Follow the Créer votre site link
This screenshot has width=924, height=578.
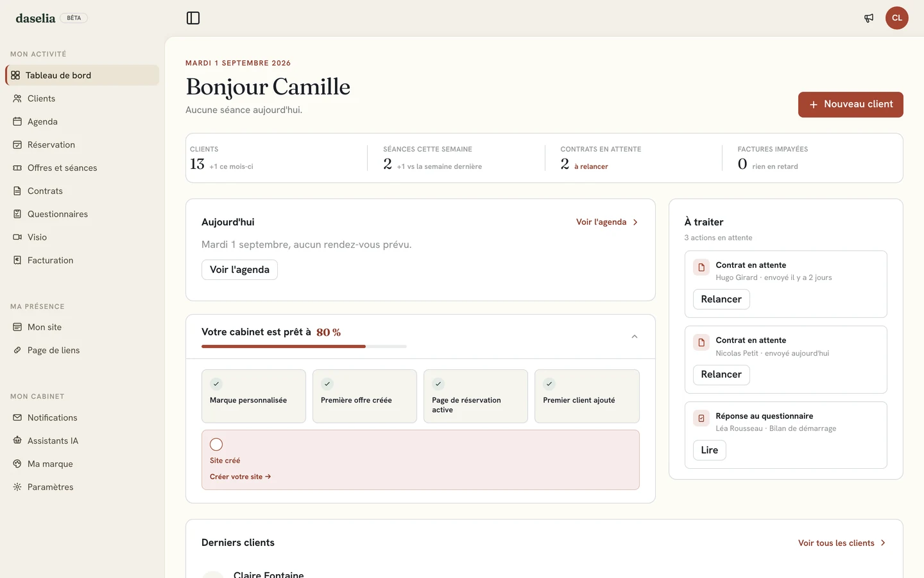(x=241, y=477)
